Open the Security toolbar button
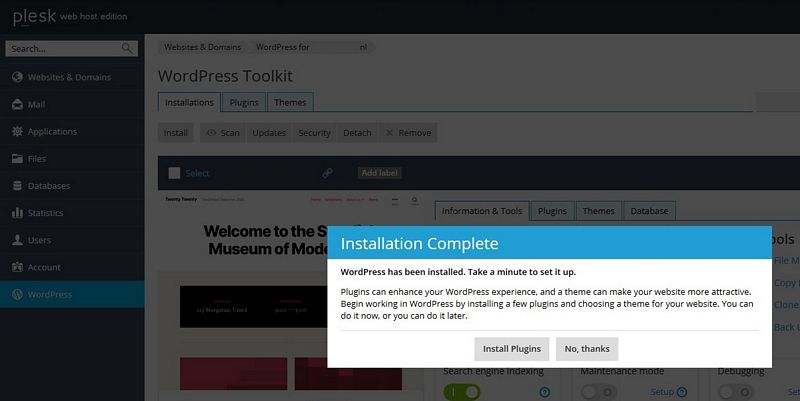Viewport: 800px width, 401px height. (314, 133)
